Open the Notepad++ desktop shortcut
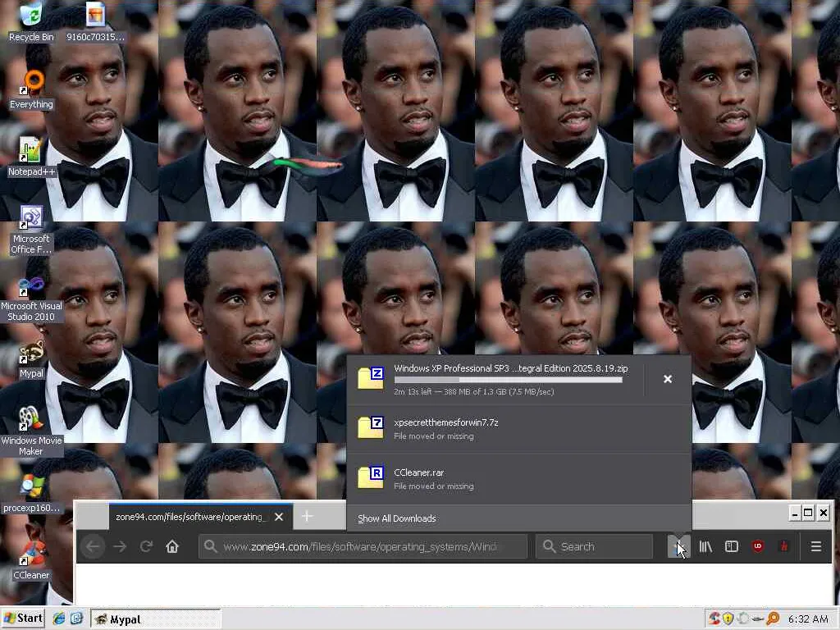The width and height of the screenshot is (840, 630). click(x=31, y=157)
